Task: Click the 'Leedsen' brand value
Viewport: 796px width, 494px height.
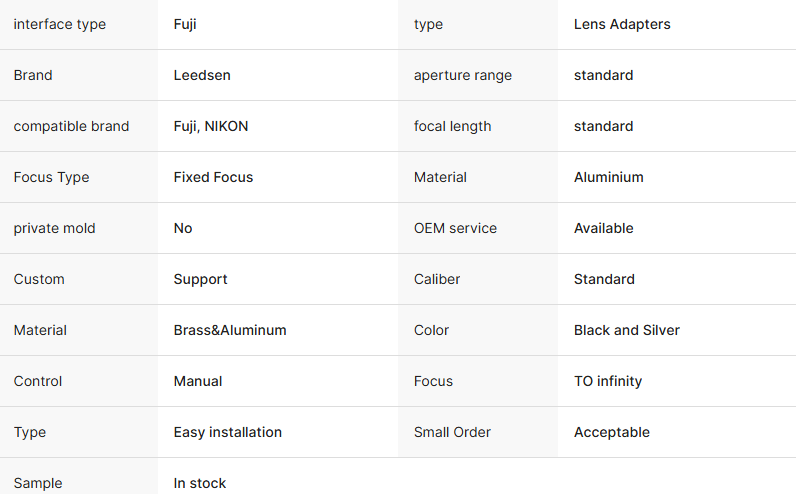Action: point(202,75)
